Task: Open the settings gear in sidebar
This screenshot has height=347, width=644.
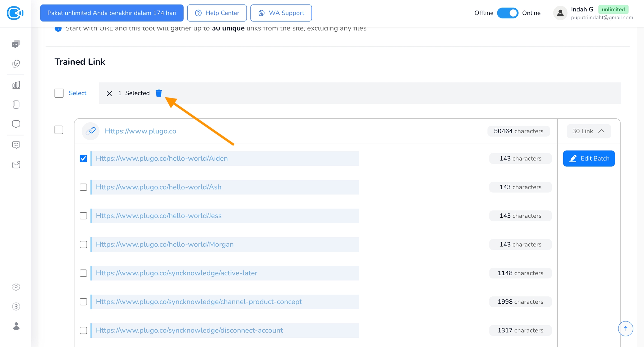Action: tap(16, 287)
